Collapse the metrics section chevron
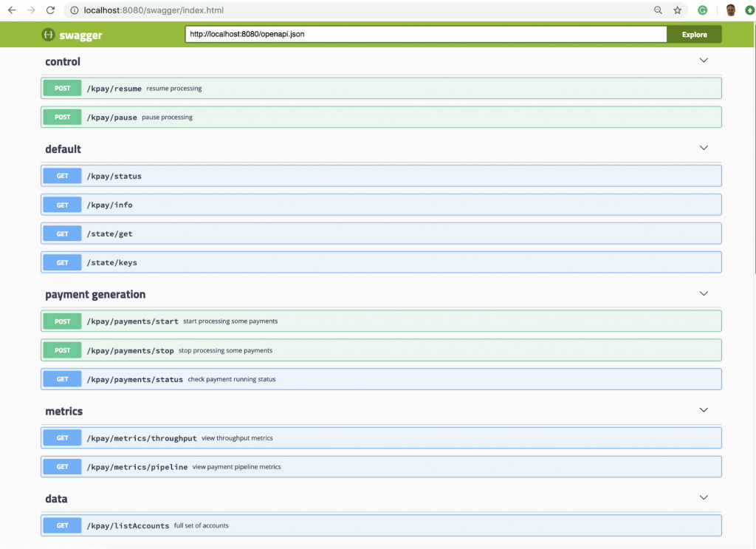This screenshot has height=549, width=756. 704,410
